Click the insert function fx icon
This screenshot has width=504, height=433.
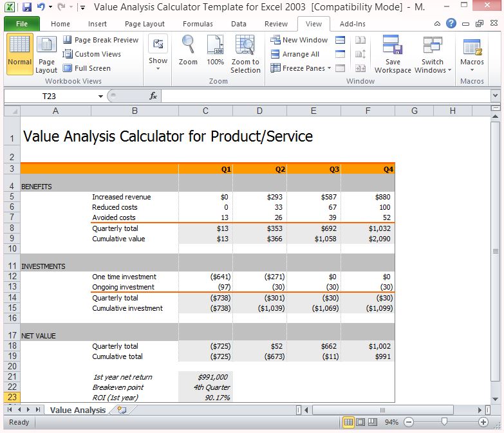(x=153, y=96)
